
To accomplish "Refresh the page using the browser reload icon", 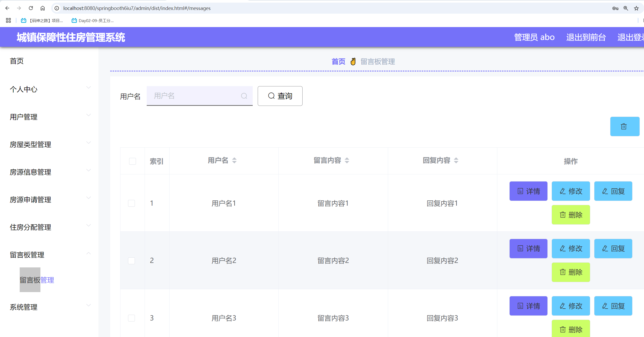I will click(31, 8).
